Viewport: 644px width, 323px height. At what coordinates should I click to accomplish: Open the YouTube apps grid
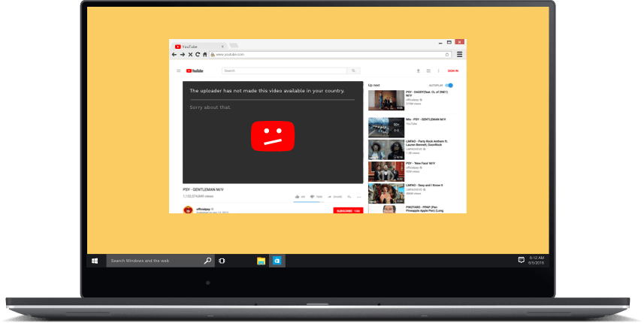pyautogui.click(x=428, y=71)
